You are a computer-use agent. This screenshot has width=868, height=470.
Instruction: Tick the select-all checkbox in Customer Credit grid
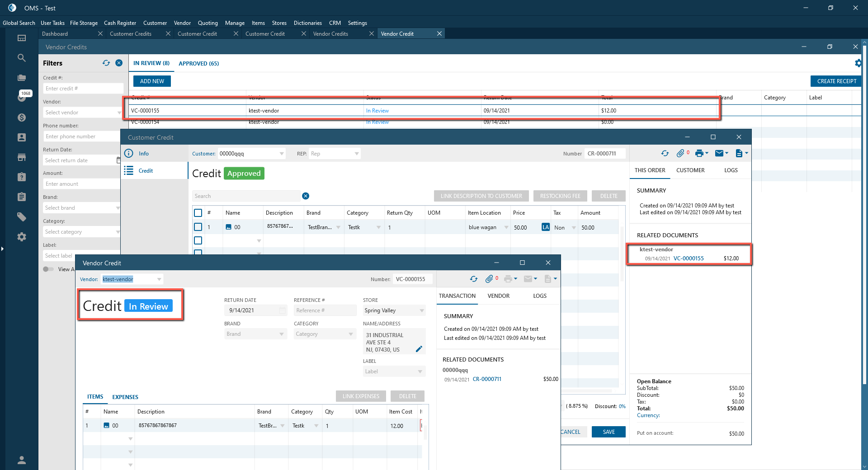click(198, 213)
